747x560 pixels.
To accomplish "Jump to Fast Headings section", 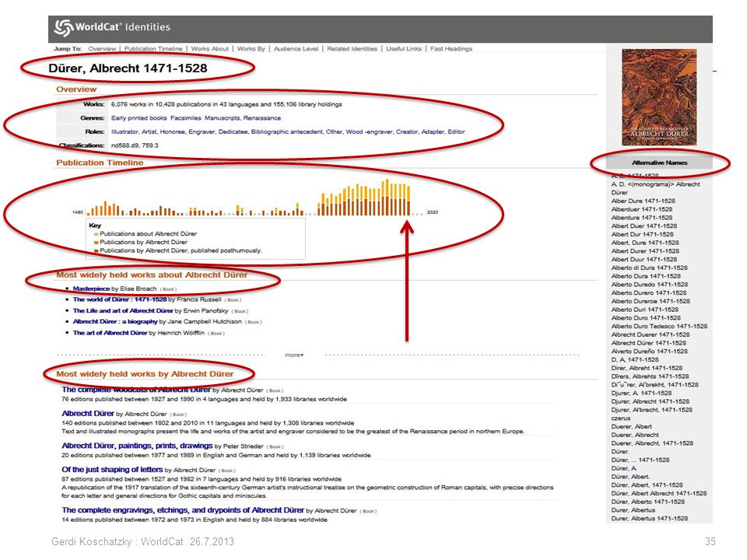I will [x=451, y=48].
